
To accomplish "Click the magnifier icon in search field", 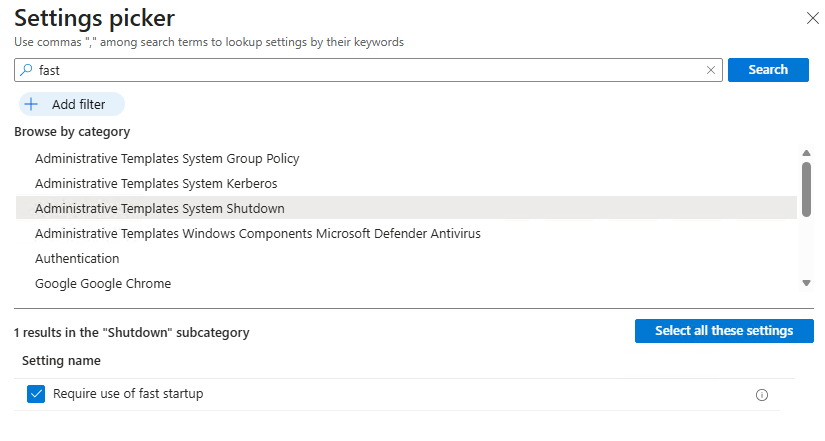I will 26,70.
